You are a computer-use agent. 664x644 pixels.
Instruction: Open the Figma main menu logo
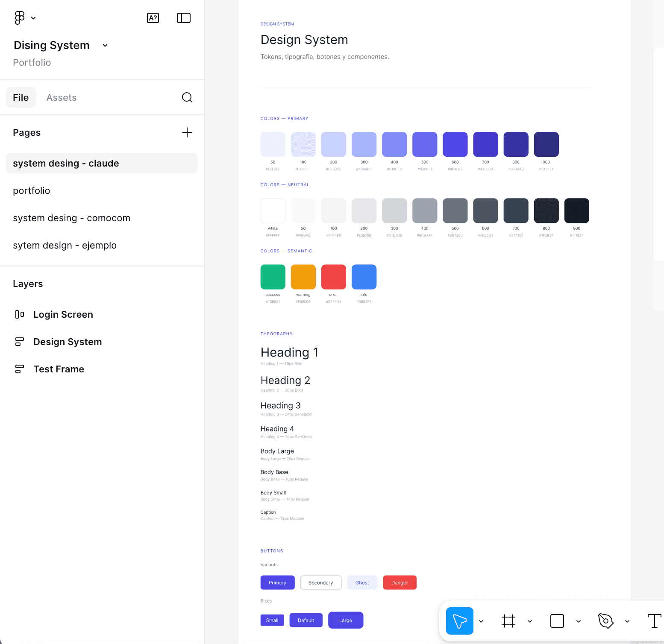[20, 18]
